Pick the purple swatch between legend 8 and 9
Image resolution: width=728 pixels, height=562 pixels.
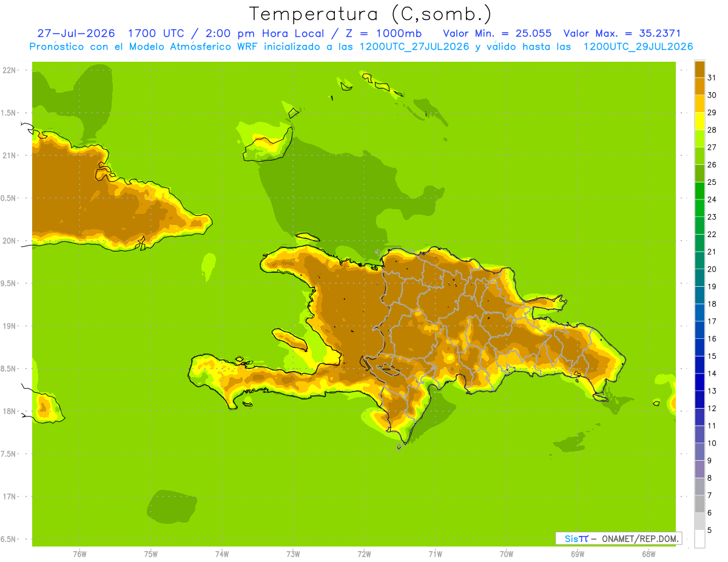[699, 469]
